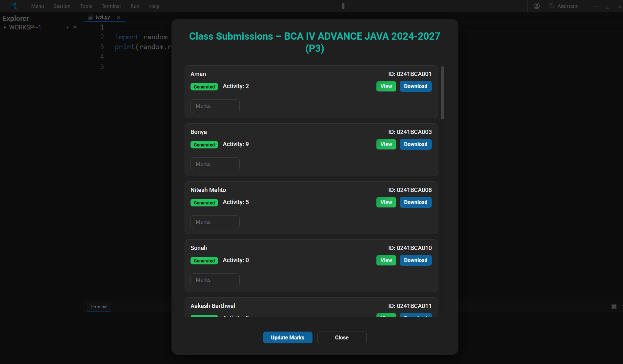Create a new file with the plus icon
Image resolution: width=623 pixels, height=364 pixels.
(68, 28)
